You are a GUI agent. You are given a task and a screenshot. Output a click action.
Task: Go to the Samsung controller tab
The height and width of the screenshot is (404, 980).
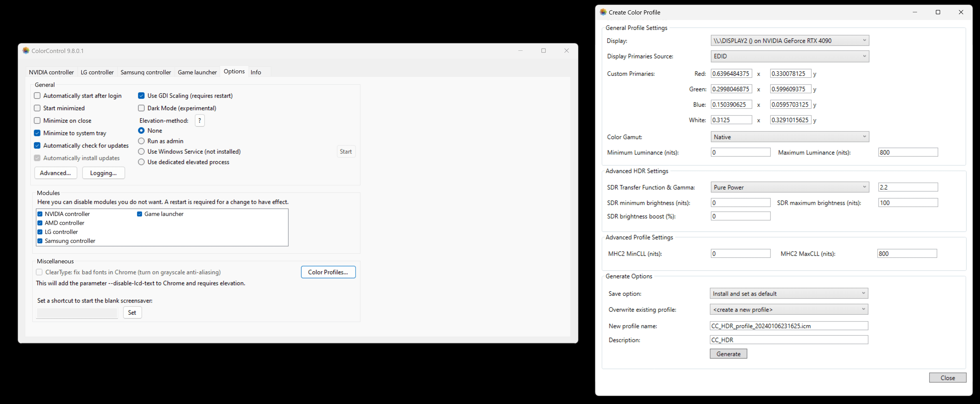(146, 72)
